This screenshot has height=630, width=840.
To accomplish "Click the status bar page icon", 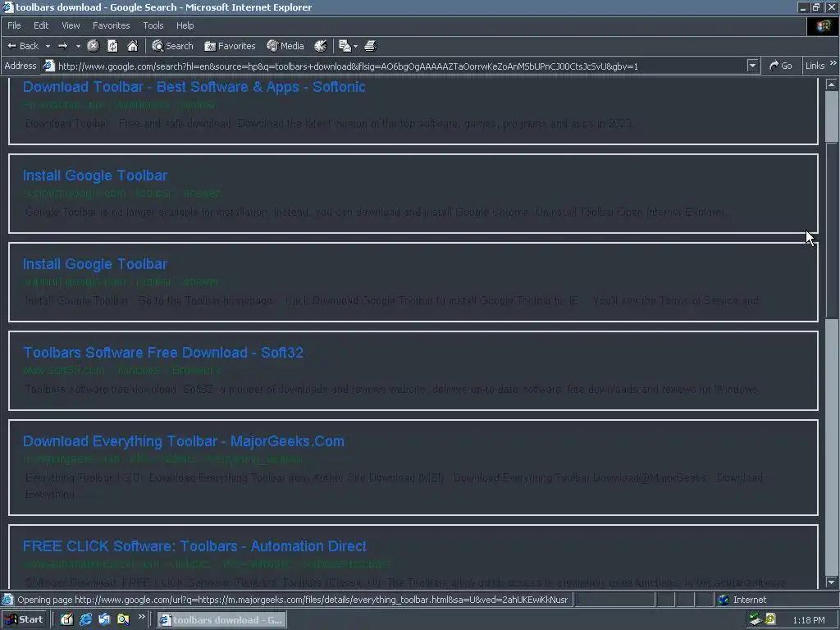I will click(x=7, y=600).
